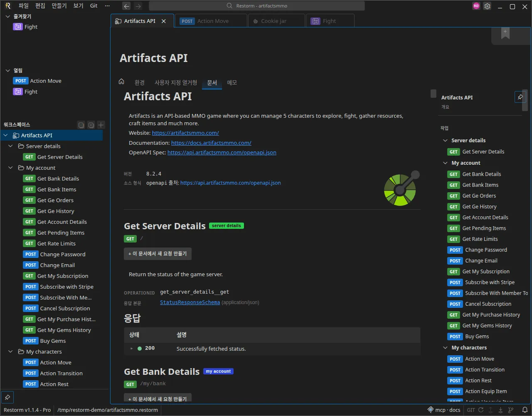Open the RD user avatar menu
532x416 pixels.
click(476, 6)
